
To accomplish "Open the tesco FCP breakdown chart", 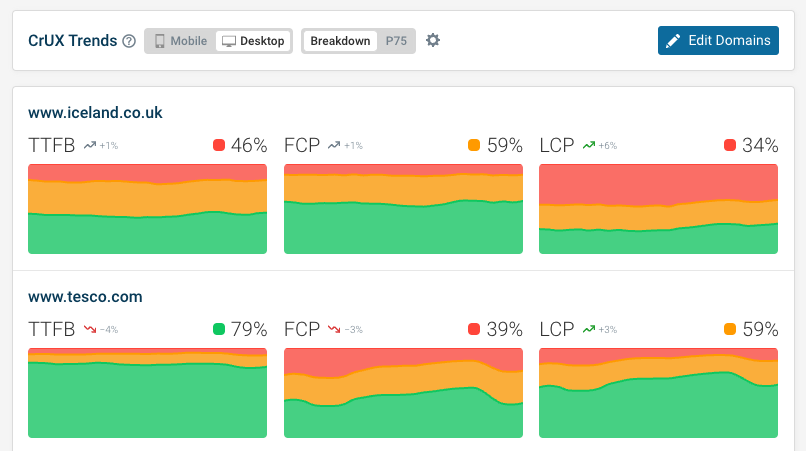I will 404,393.
